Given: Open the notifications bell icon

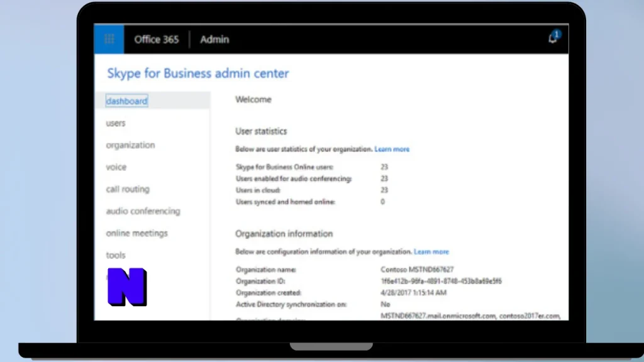Looking at the screenshot, I should 553,38.
